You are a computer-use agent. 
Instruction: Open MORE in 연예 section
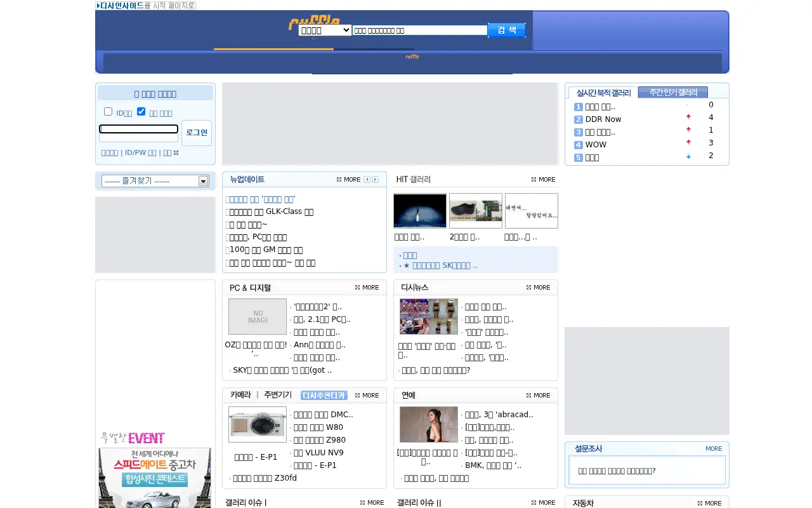(x=538, y=396)
